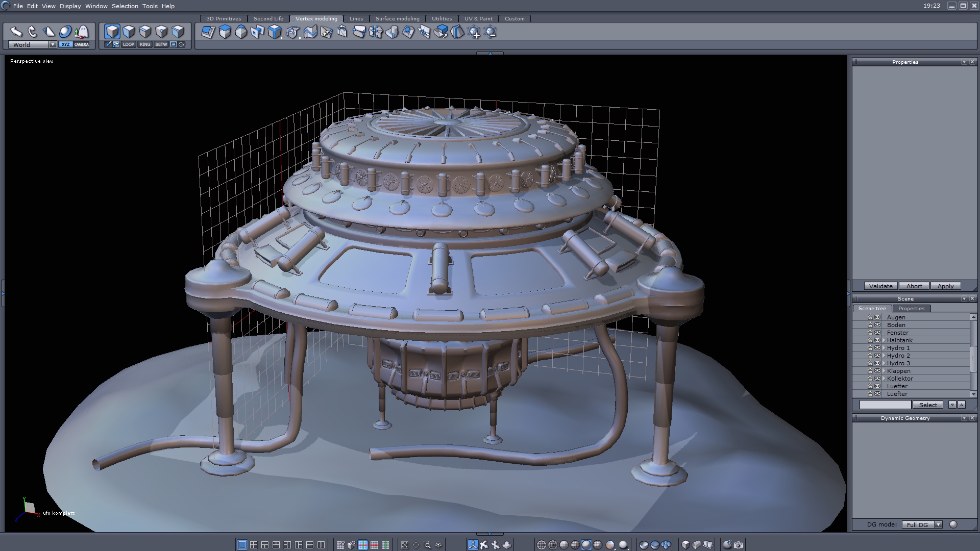Viewport: 980px width, 551px height.
Task: Click the eye look-at icon in bottom bar
Action: 438,545
